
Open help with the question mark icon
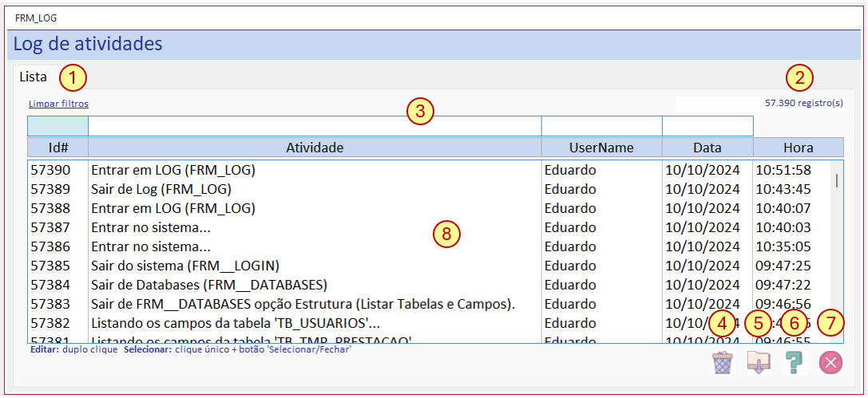795,363
